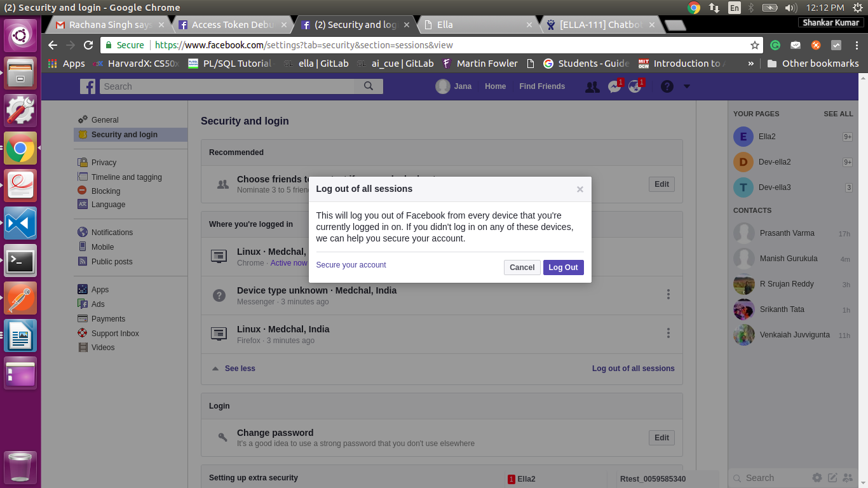Open chat with Srikanth Tata
The image size is (868, 488).
point(793,309)
